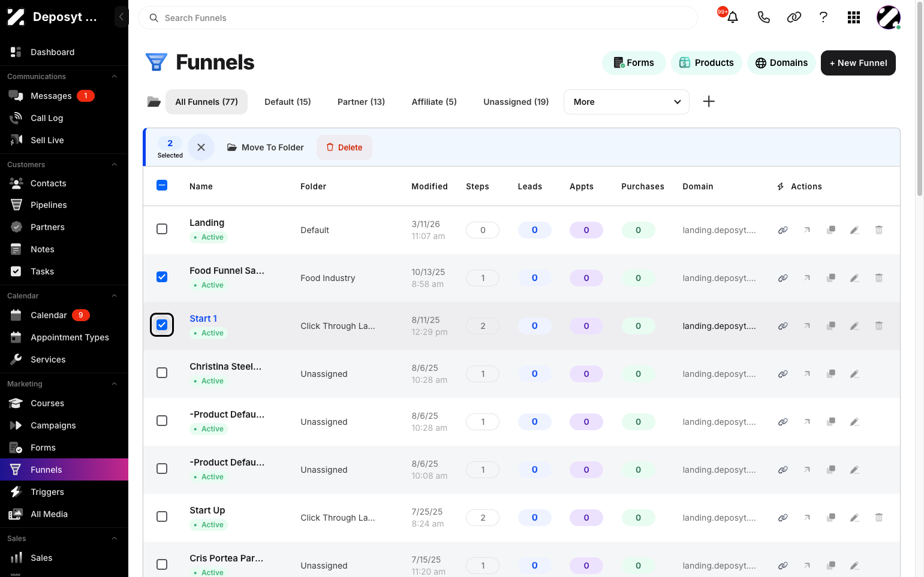The height and width of the screenshot is (577, 924).
Task: Switch to Unassigned (19) folder tab
Action: pyautogui.click(x=516, y=102)
